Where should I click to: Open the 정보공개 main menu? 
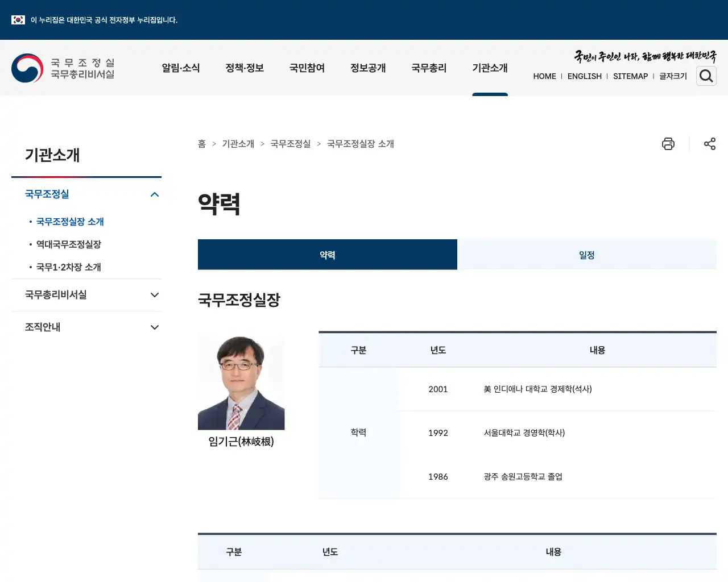368,68
